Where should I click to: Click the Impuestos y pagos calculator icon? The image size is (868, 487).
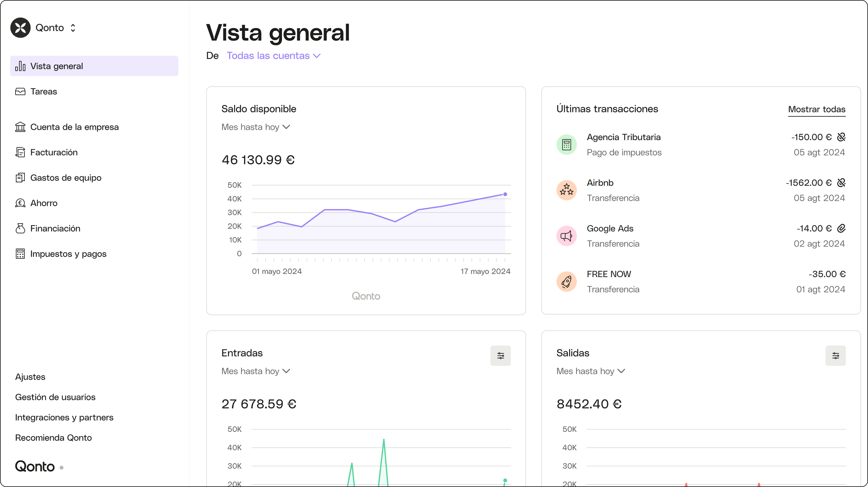pos(20,254)
